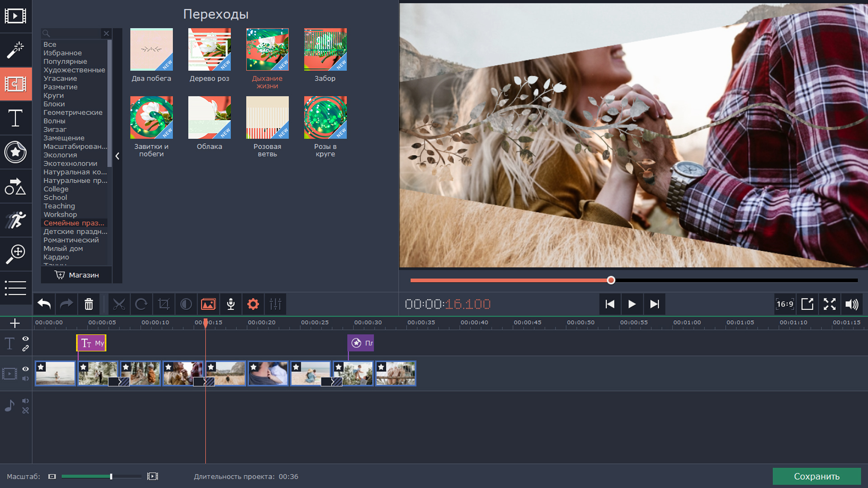Open the 16:9 aspect ratio dropdown
Image resolution: width=868 pixels, height=488 pixels.
coord(785,304)
